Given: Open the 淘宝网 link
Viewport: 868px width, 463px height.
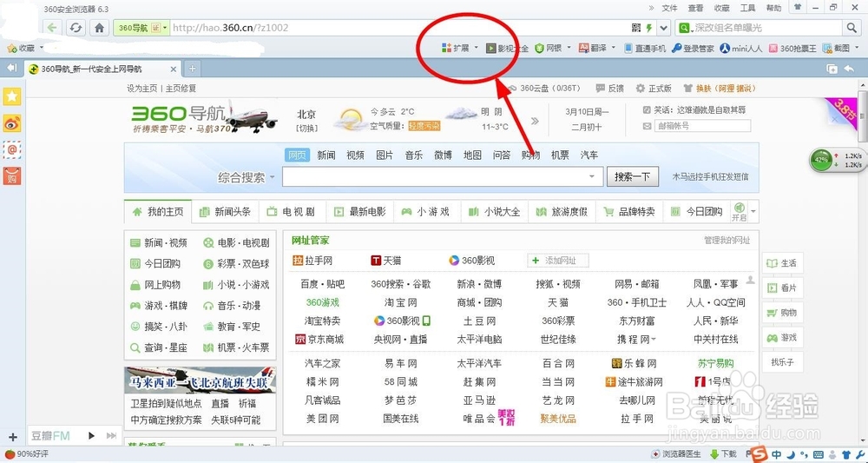Looking at the screenshot, I should pos(400,302).
